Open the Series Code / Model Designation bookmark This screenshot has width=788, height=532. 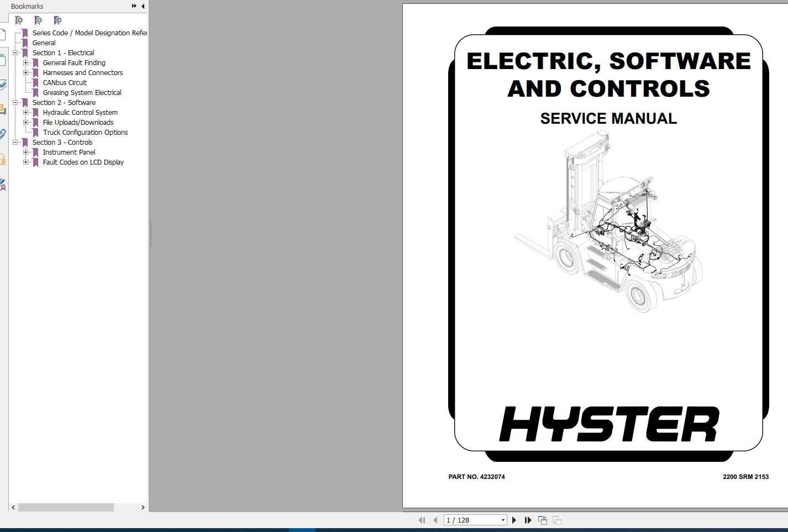pos(90,33)
